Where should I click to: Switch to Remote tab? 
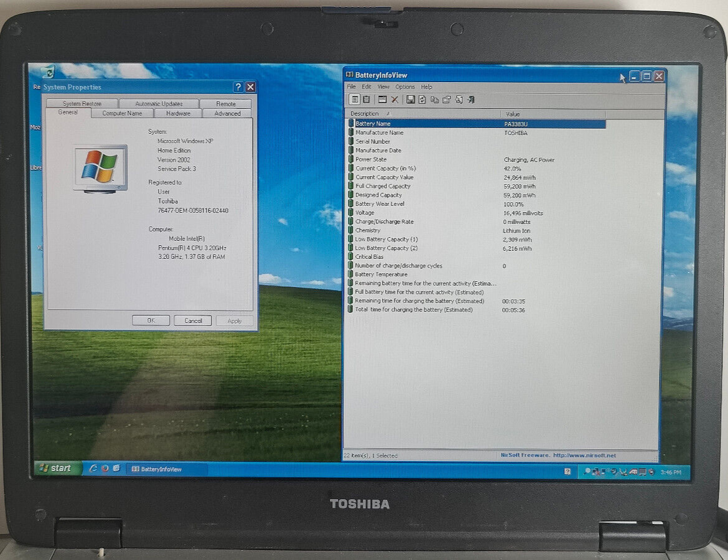(x=226, y=103)
